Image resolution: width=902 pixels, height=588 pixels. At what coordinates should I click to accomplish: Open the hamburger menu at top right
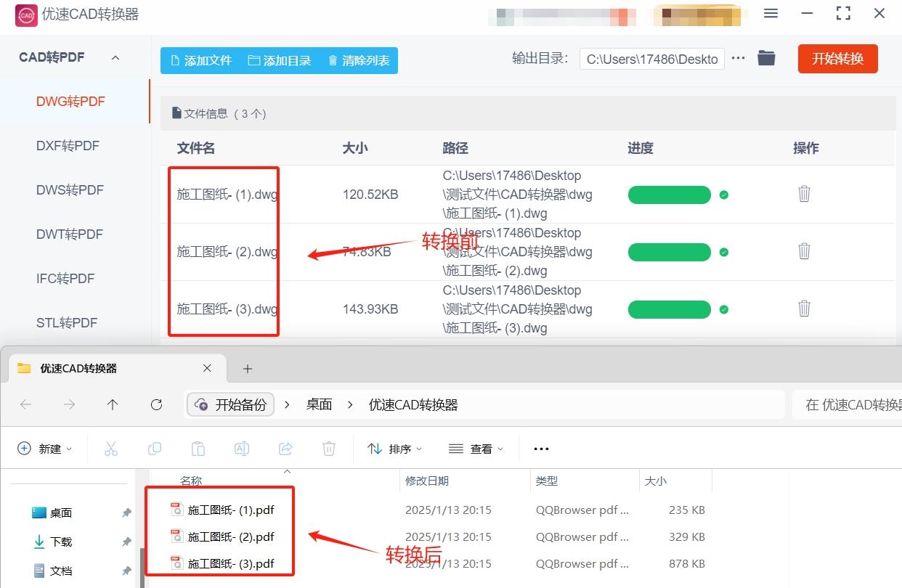pos(771,14)
